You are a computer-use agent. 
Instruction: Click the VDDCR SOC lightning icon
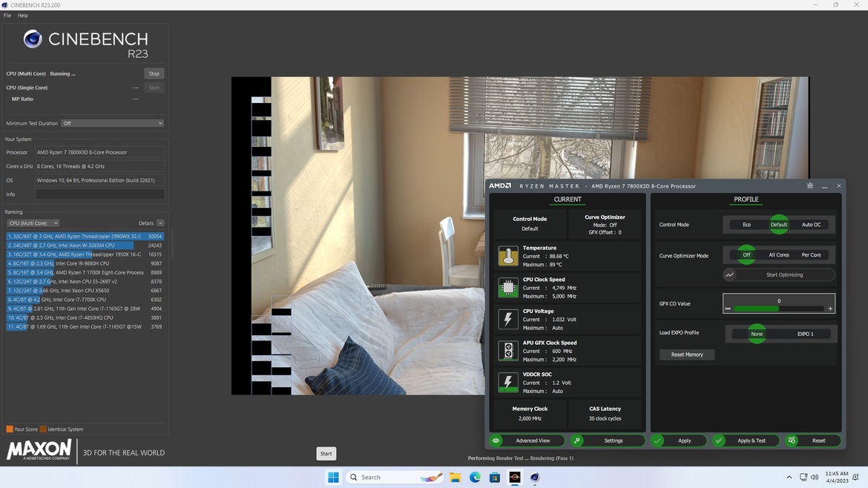click(x=507, y=383)
